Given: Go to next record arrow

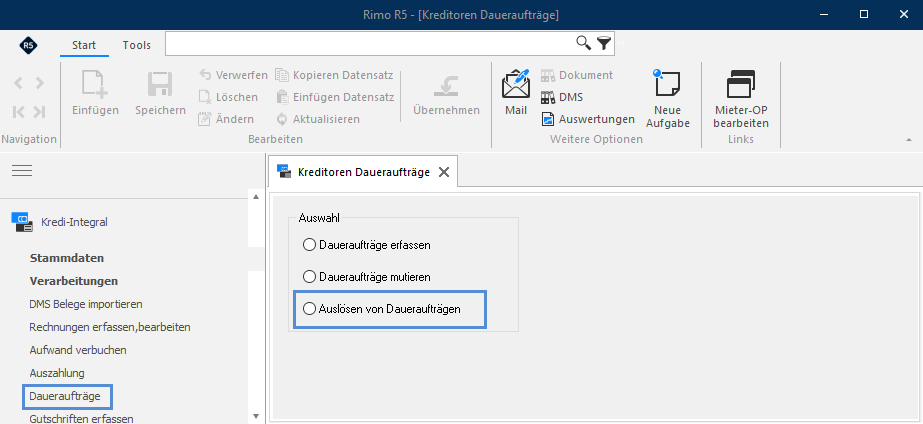Looking at the screenshot, I should pos(39,84).
